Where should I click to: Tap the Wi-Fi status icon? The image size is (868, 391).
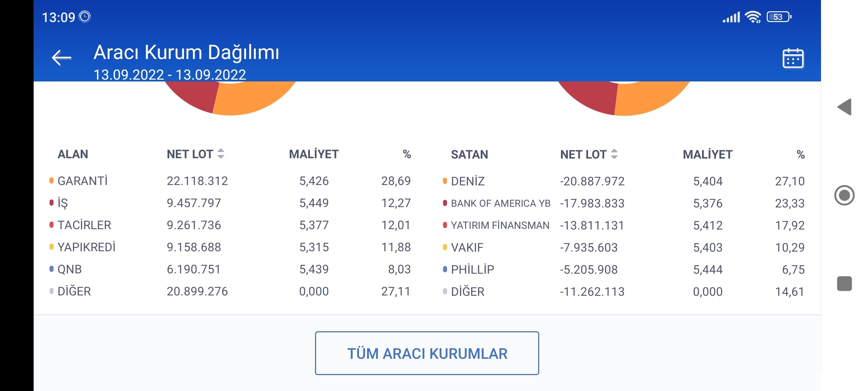pyautogui.click(x=753, y=17)
